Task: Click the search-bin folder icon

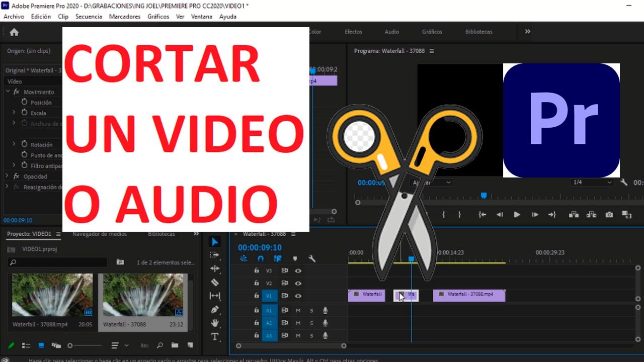Action: pos(120,262)
